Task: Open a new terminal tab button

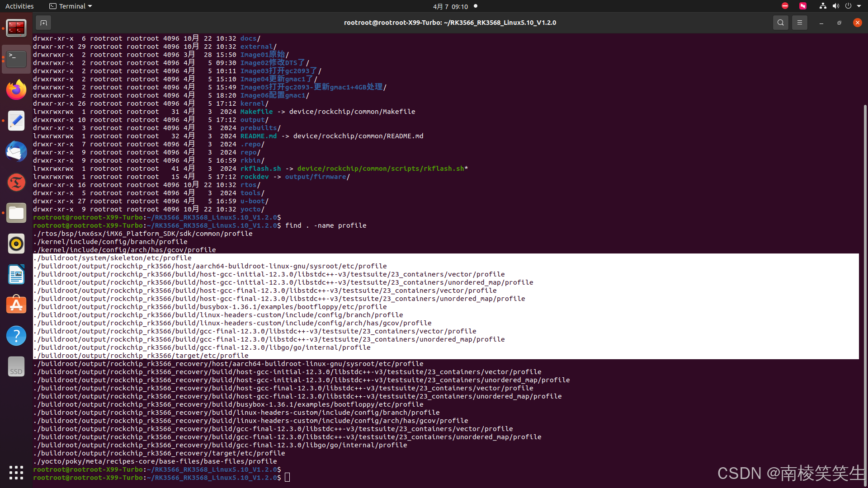Action: (x=43, y=23)
